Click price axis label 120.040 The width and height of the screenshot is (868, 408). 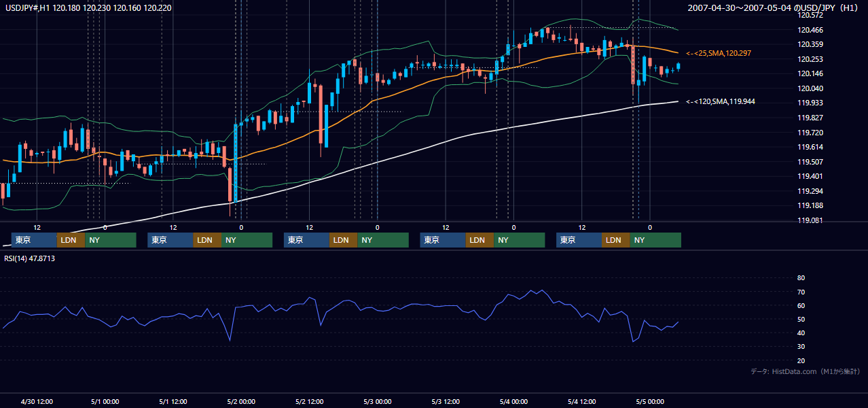[812, 88]
